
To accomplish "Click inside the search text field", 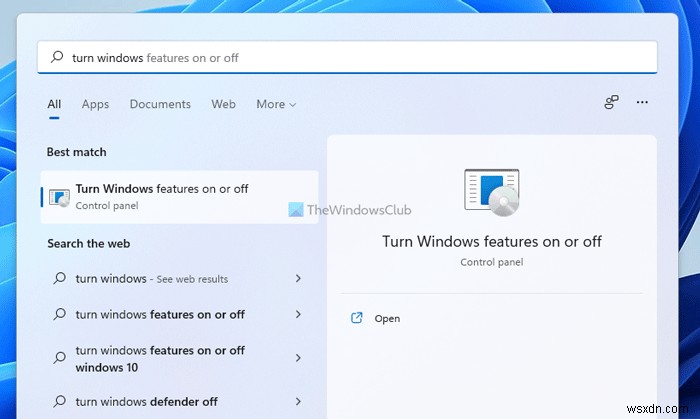I will click(347, 57).
